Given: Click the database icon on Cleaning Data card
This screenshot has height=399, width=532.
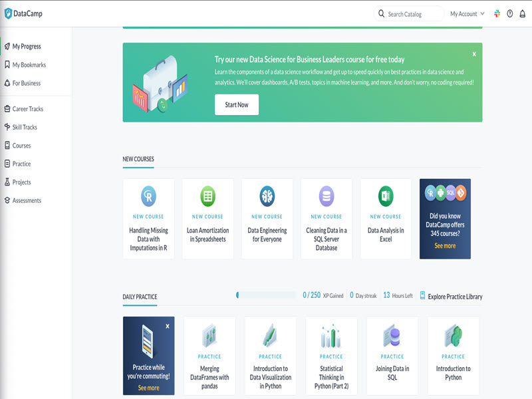Looking at the screenshot, I should coord(327,196).
